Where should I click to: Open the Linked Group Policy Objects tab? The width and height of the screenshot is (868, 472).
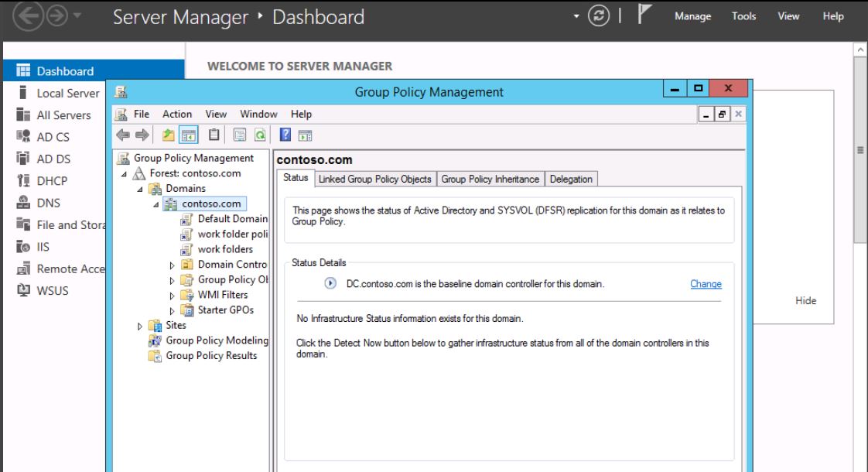tap(376, 180)
